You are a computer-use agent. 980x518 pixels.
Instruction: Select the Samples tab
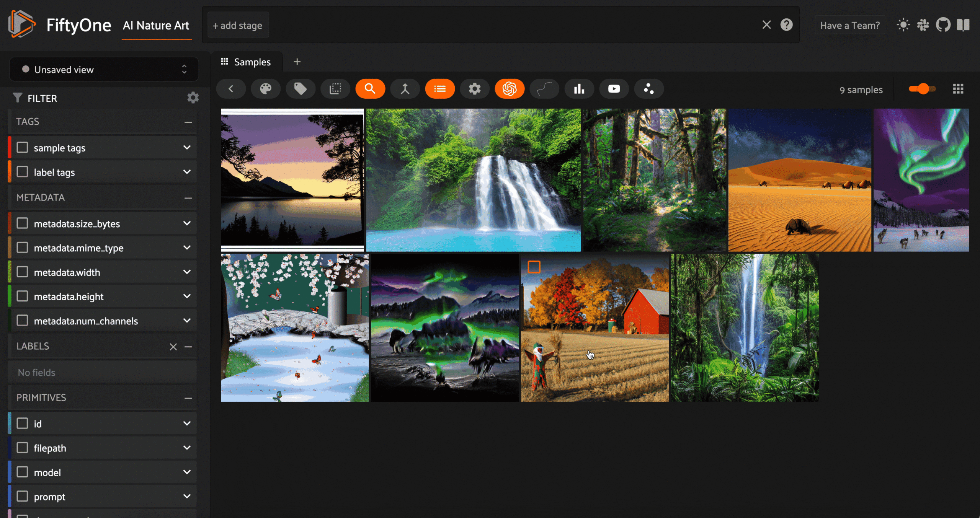247,62
